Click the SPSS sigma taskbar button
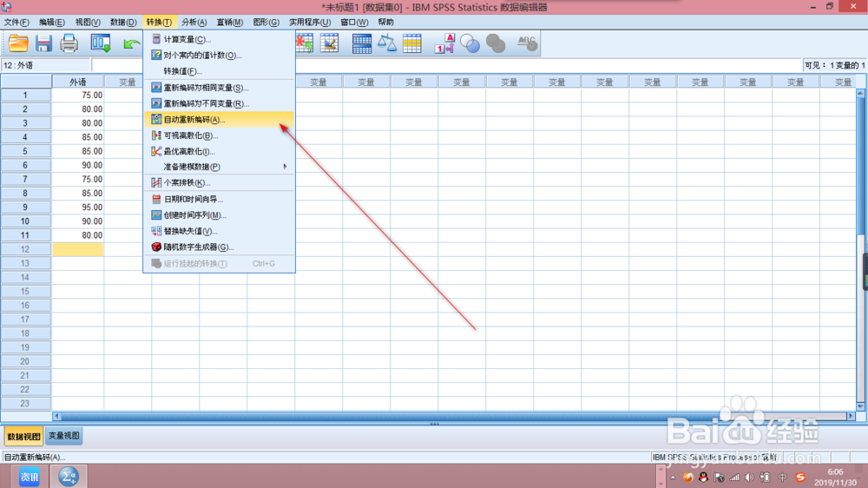Screen dimensions: 868x488 pos(69,477)
